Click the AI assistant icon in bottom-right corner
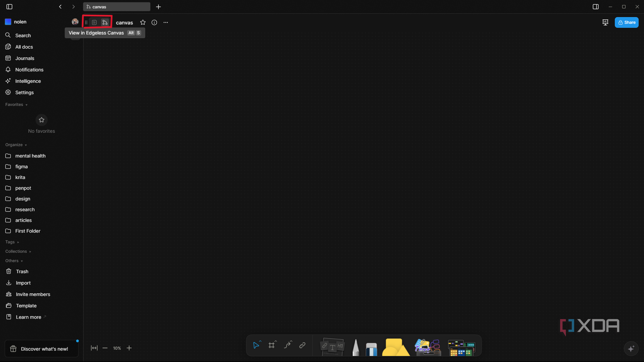 coord(631,348)
